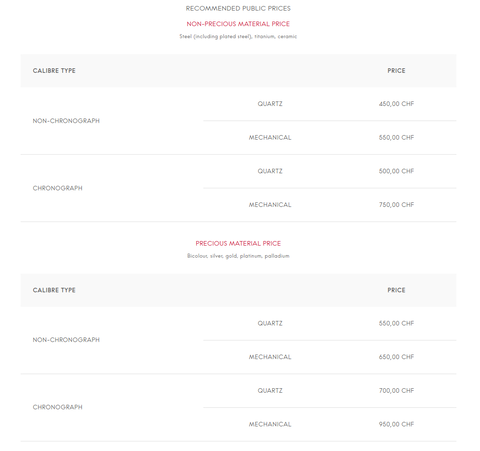Click Price header in first table
480x451 pixels.
pyautogui.click(x=396, y=71)
